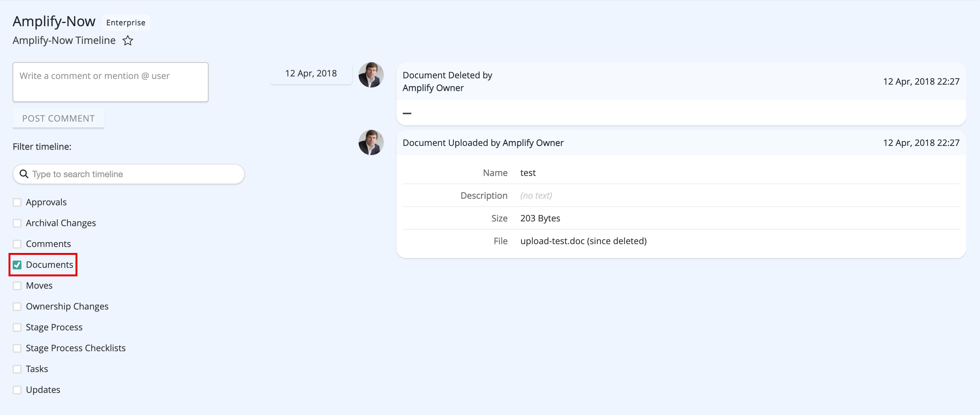Click the dash in Document Deleted body
This screenshot has height=415, width=980.
coord(407,113)
